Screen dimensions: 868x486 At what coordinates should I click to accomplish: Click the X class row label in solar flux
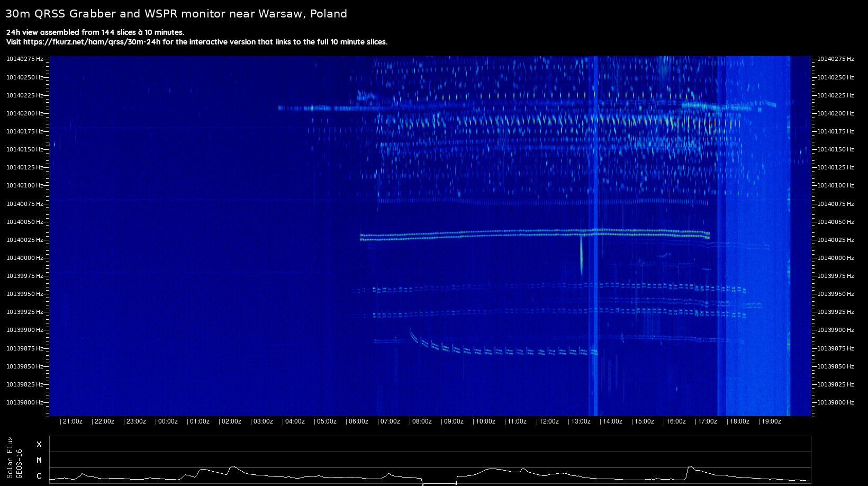click(x=39, y=444)
